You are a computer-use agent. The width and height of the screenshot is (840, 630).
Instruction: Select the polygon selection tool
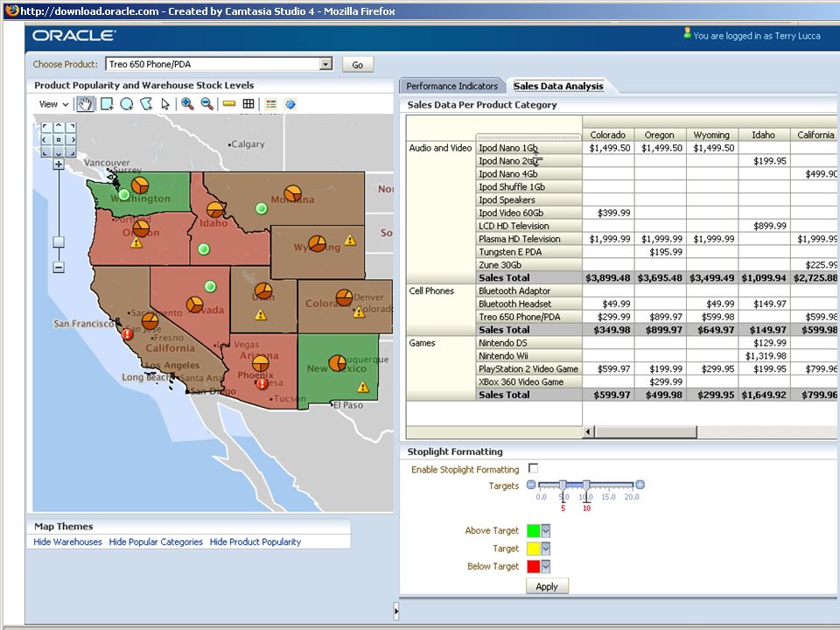146,104
